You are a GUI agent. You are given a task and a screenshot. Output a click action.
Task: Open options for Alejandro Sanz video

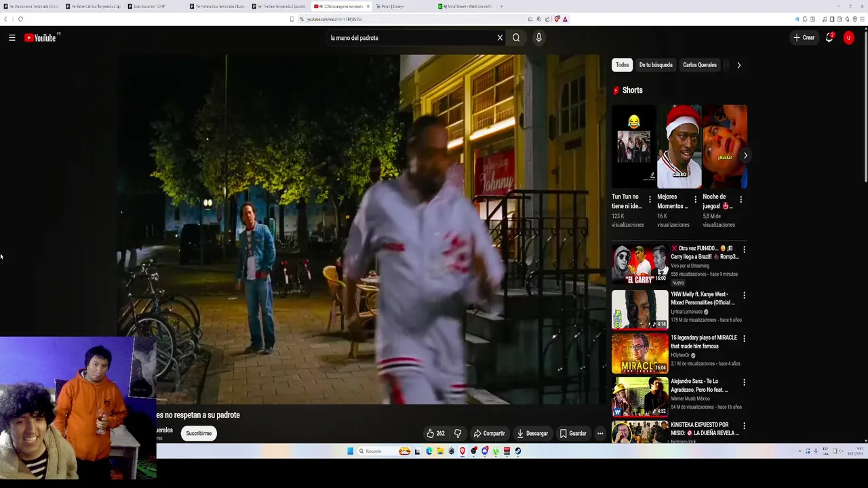click(744, 382)
